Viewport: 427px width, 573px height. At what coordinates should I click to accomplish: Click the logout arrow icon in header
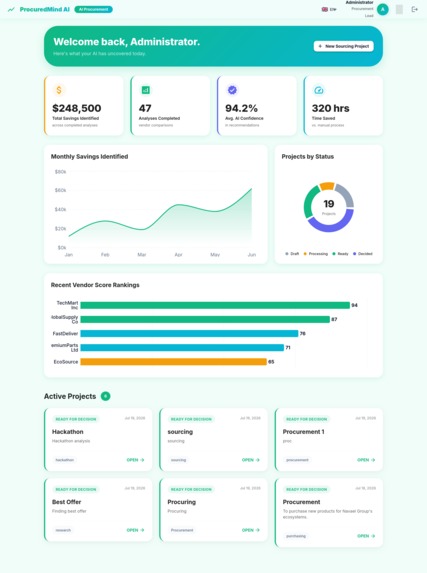pos(414,10)
